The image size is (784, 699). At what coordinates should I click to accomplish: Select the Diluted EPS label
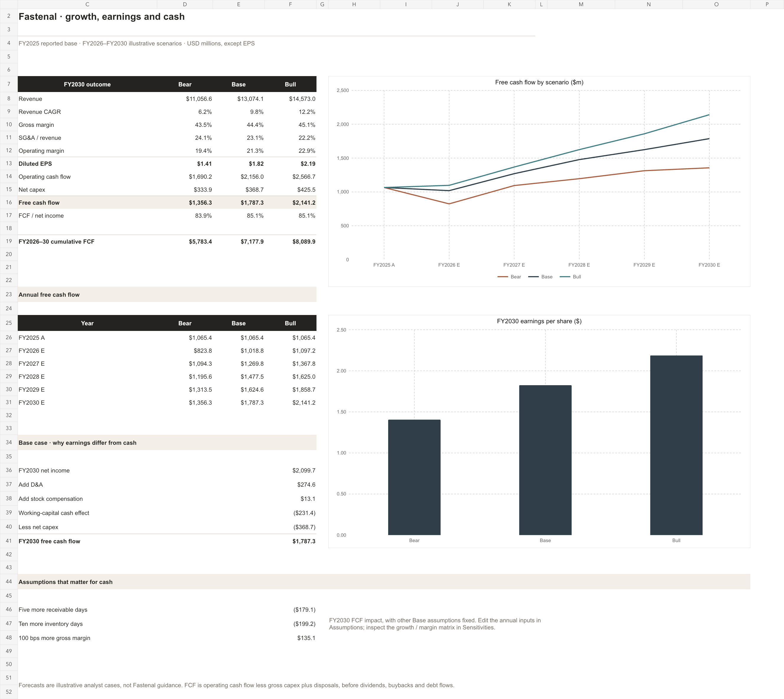click(x=35, y=164)
